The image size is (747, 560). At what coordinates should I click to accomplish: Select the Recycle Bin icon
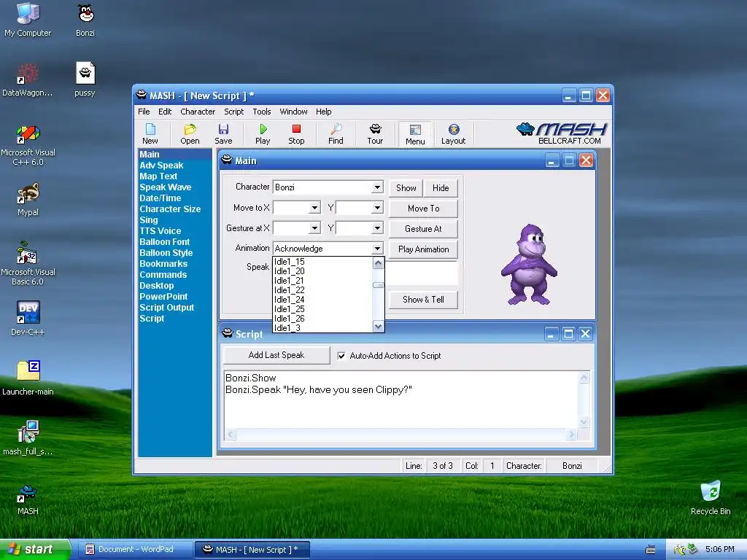pyautogui.click(x=711, y=498)
